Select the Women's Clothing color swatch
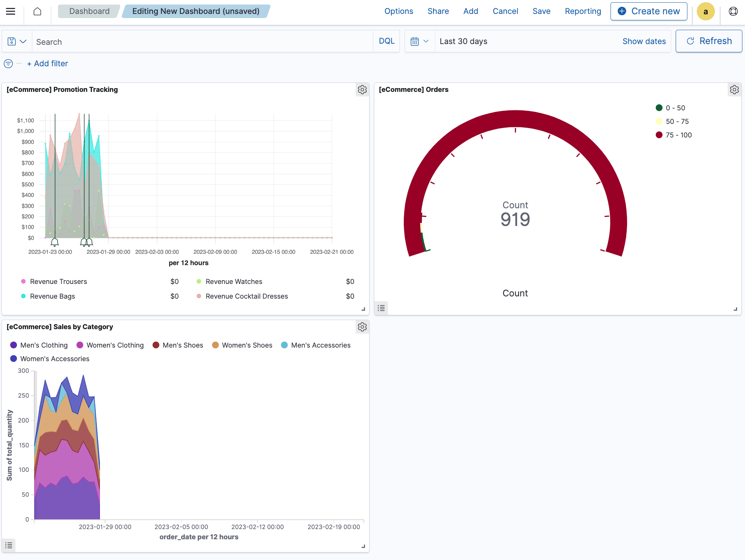The width and height of the screenshot is (745, 560). click(x=79, y=345)
